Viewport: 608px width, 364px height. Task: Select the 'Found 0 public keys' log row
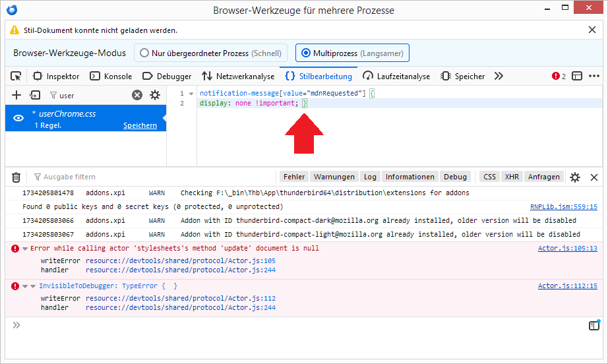[303, 206]
